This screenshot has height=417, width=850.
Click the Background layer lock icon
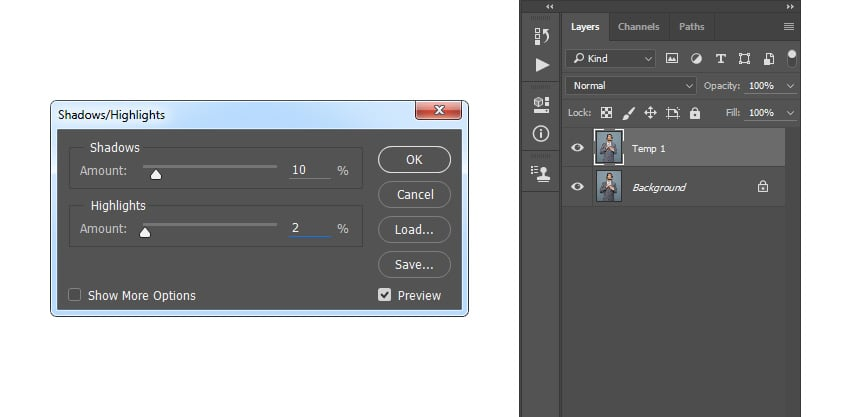coord(763,187)
